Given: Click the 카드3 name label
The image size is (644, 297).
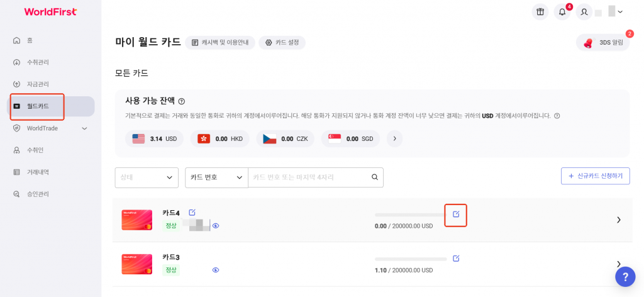Looking at the screenshot, I should [171, 257].
